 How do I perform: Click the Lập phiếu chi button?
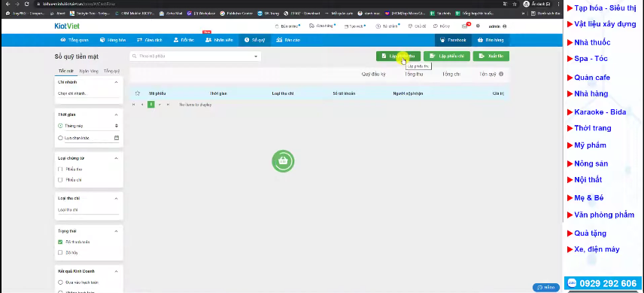(x=446, y=56)
